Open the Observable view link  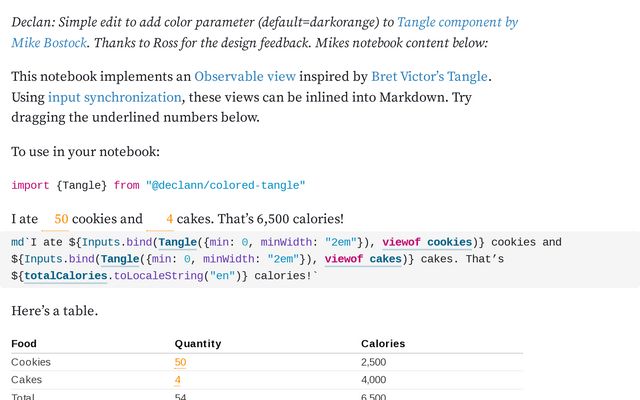pyautogui.click(x=244, y=76)
